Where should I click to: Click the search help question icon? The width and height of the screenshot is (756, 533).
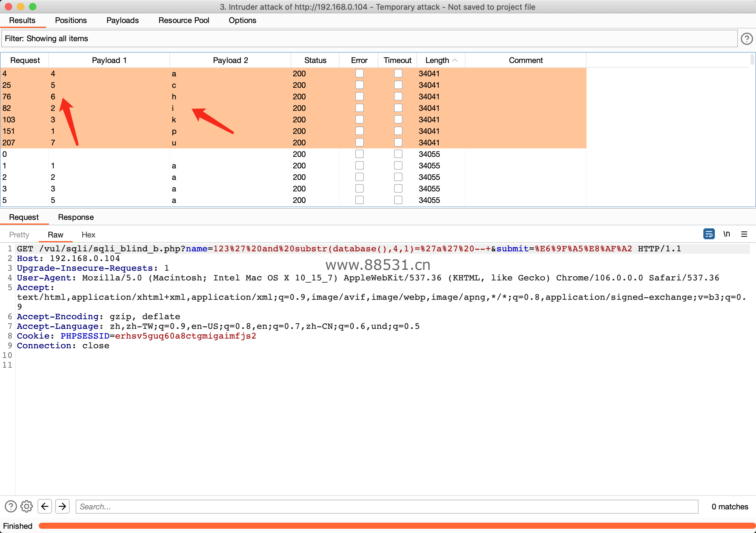11,506
